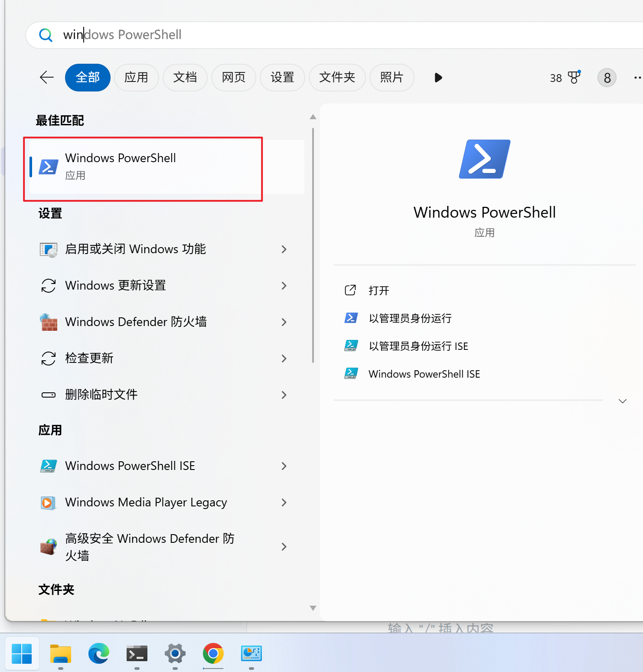
Task: Expand the arrow beside 删除临时文件
Action: tap(284, 395)
